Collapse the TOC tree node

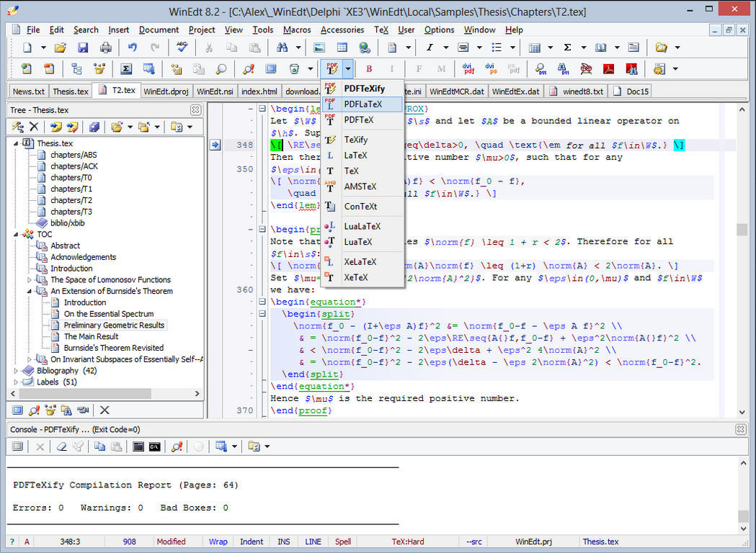(17, 234)
